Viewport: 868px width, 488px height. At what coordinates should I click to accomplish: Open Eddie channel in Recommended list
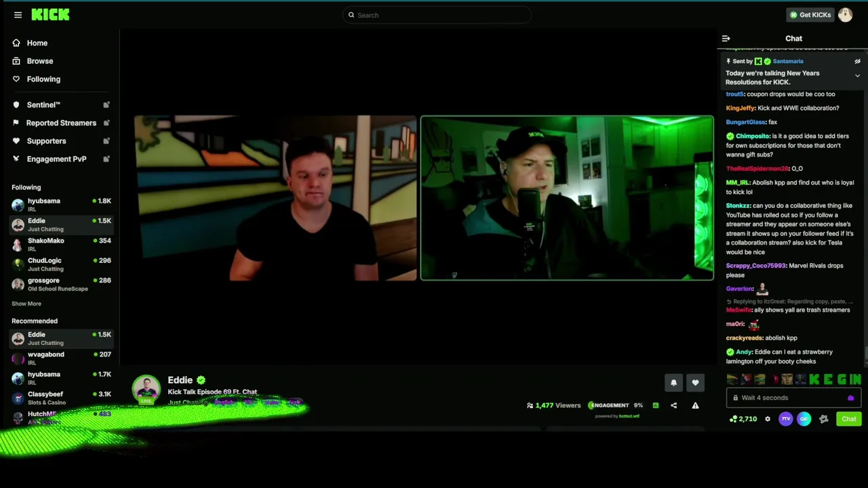click(x=62, y=338)
